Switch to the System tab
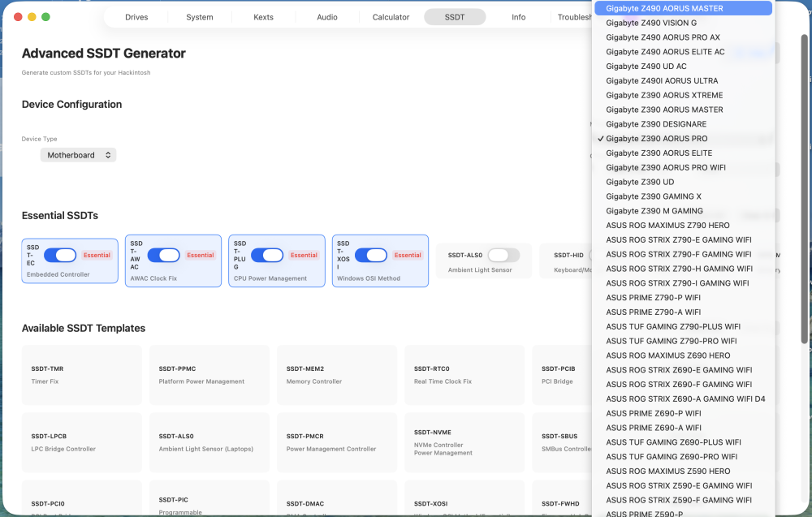812x517 pixels. (200, 17)
